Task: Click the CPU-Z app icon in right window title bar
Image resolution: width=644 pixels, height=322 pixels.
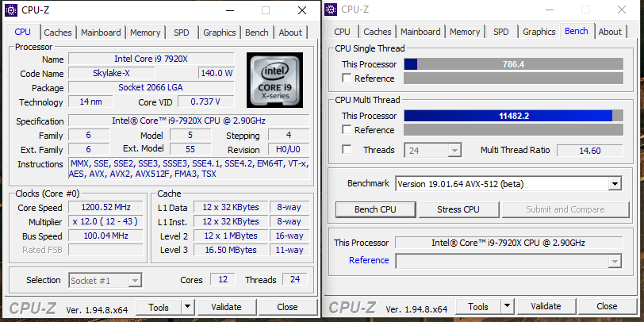Action: point(331,9)
